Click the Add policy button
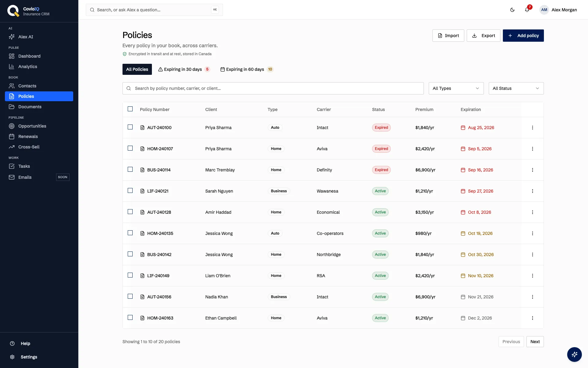This screenshot has height=368, width=588. (523, 36)
